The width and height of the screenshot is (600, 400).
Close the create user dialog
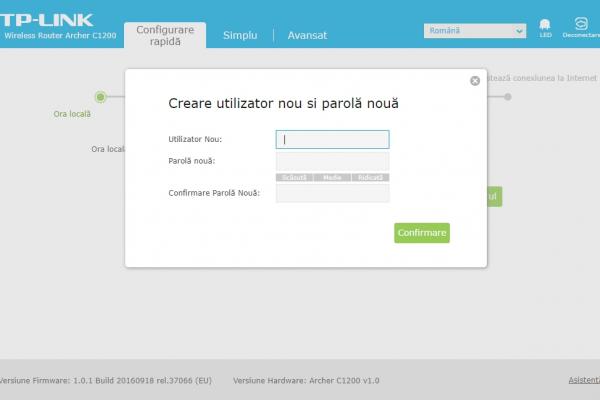point(475,81)
